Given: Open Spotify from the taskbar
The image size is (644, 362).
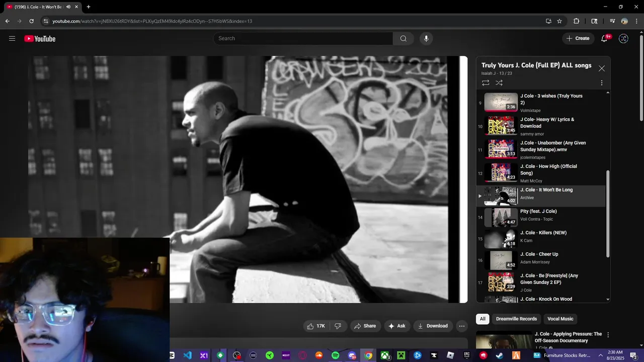Looking at the screenshot, I should coord(336,355).
